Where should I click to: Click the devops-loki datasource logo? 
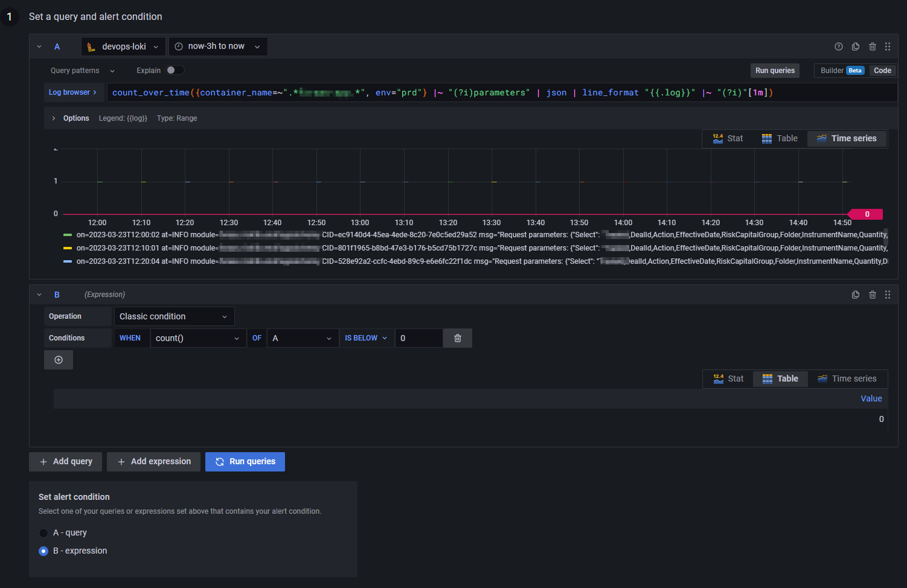[x=91, y=46]
